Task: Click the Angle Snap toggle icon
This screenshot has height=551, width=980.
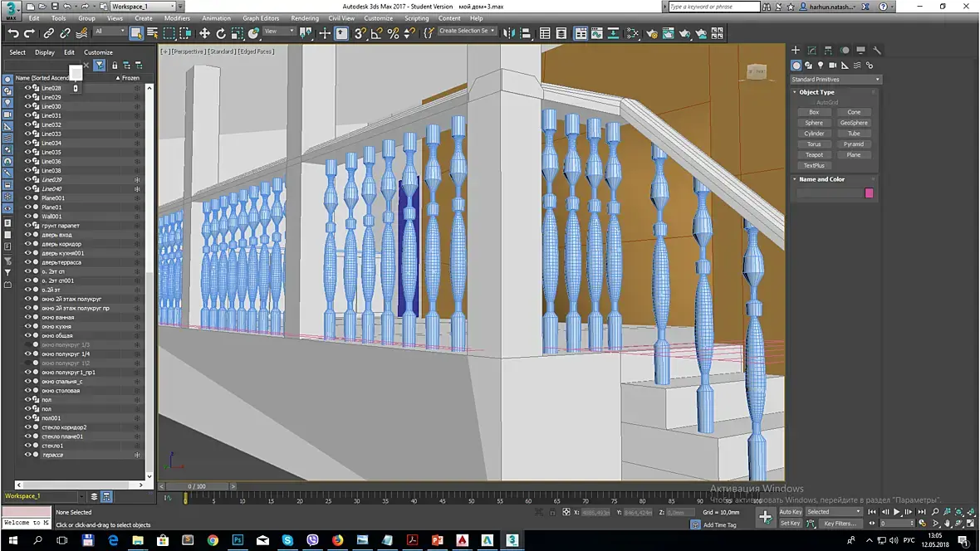Action: pos(376,33)
